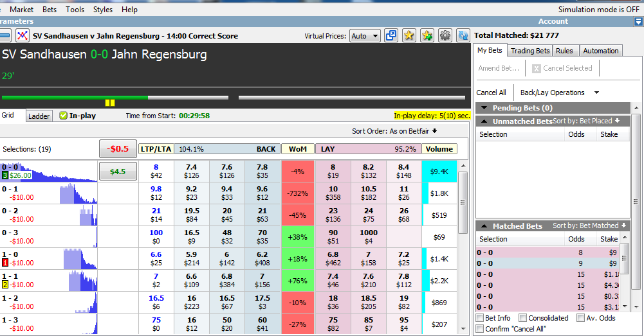Collapse the Matched Bets section

tap(484, 226)
